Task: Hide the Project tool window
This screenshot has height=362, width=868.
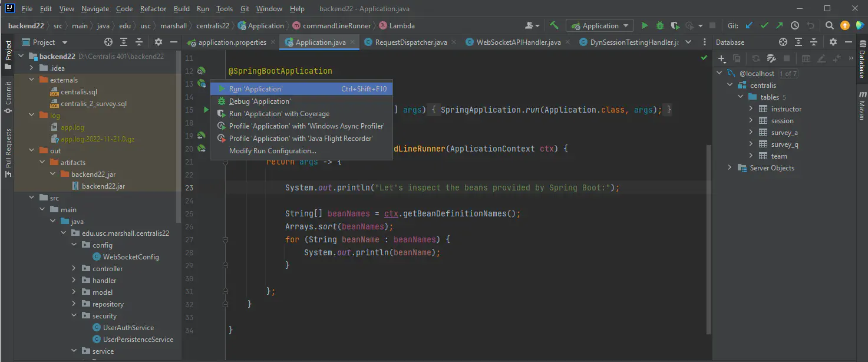Action: 173,42
